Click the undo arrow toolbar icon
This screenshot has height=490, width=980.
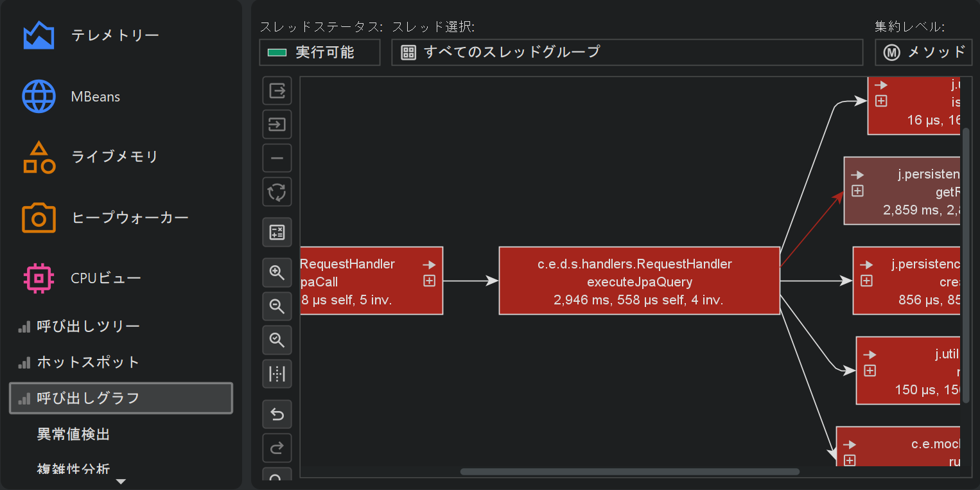(277, 414)
